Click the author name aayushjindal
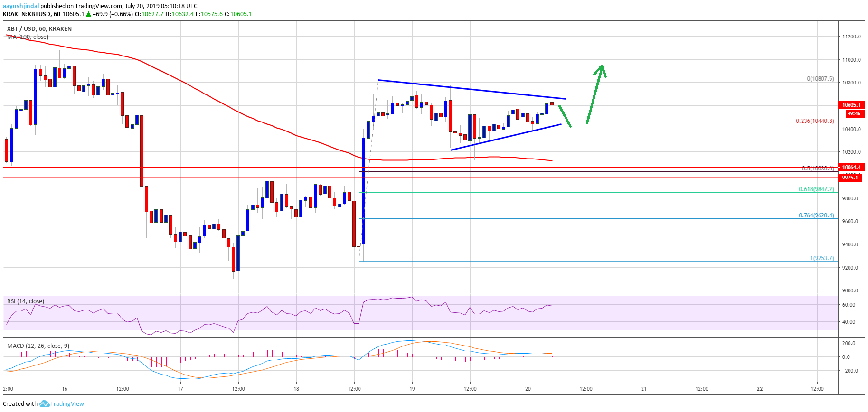 [21, 6]
